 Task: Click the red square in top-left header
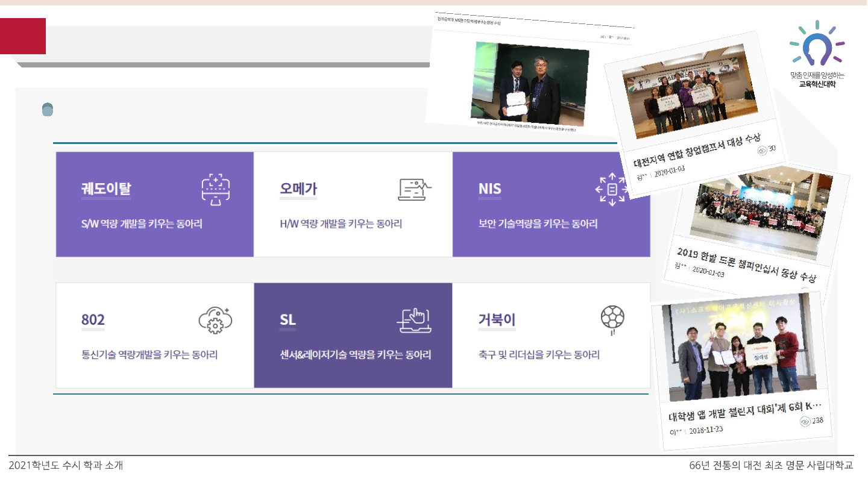point(23,36)
